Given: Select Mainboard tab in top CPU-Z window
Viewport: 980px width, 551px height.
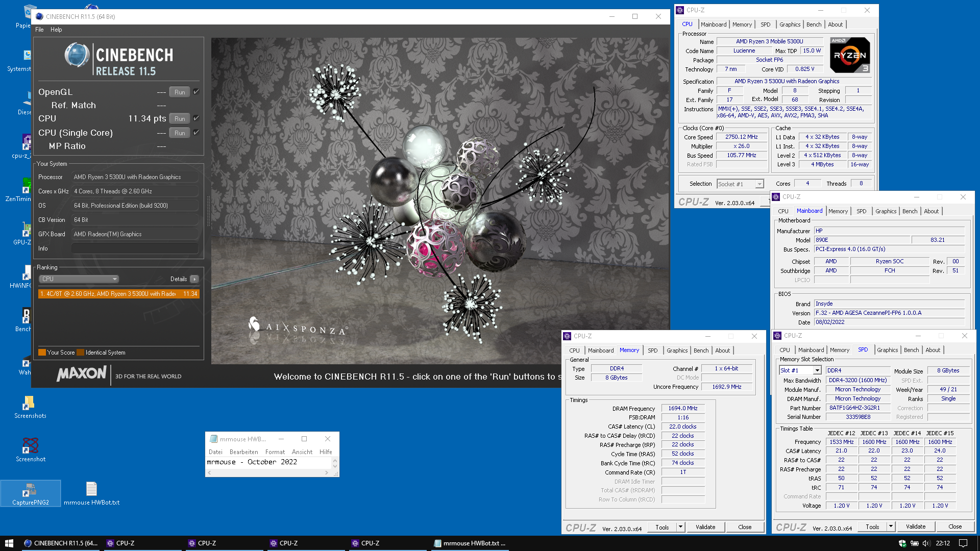Looking at the screenshot, I should coord(713,24).
